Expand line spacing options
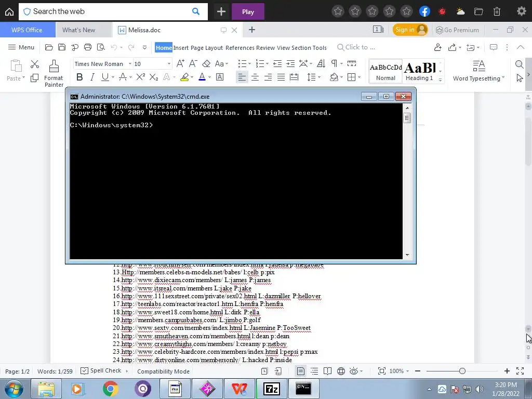 (320, 77)
